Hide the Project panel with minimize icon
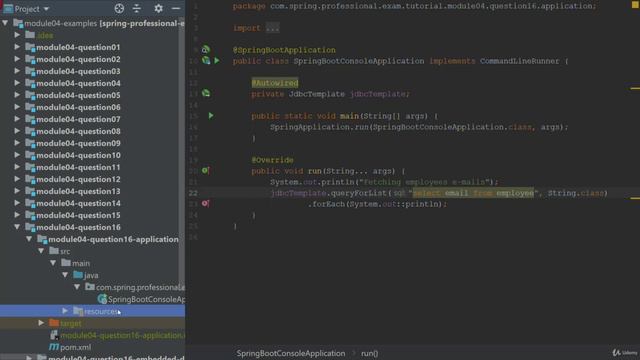Screen dimensions: 640x360 [176, 8]
